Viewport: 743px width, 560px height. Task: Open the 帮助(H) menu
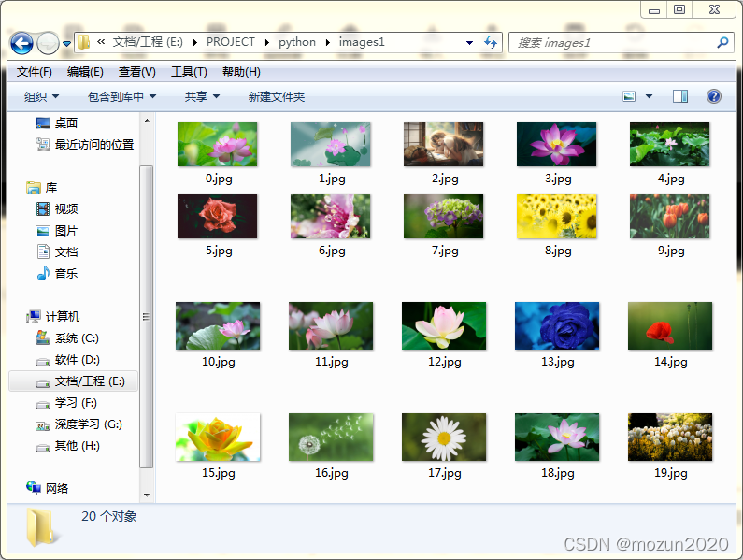[241, 72]
